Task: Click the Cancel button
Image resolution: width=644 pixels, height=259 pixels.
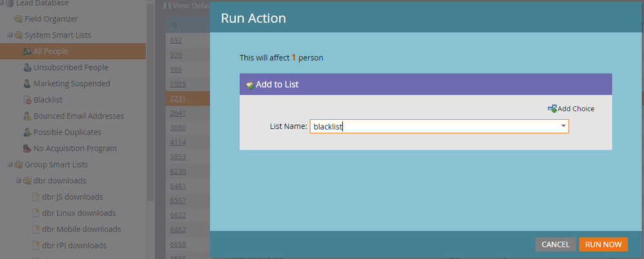Action: tap(555, 244)
